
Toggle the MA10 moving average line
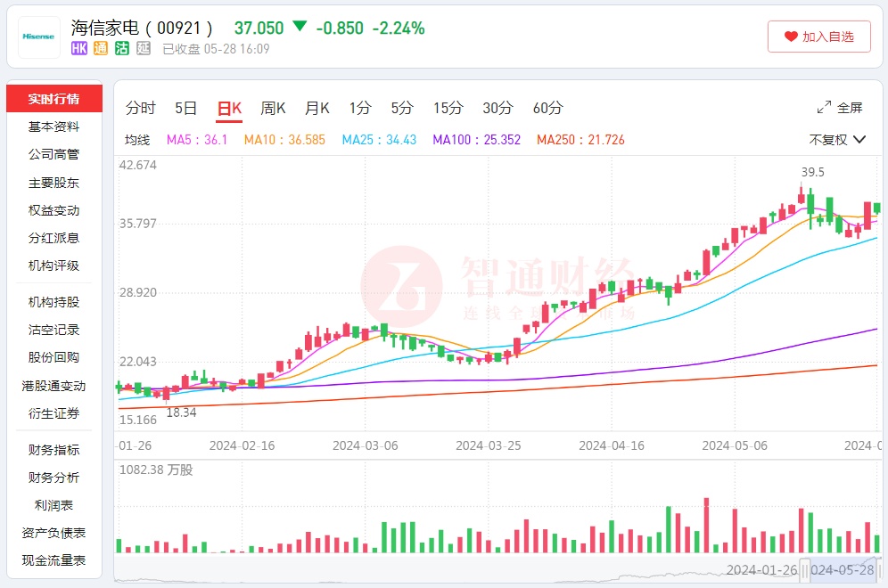tap(284, 140)
